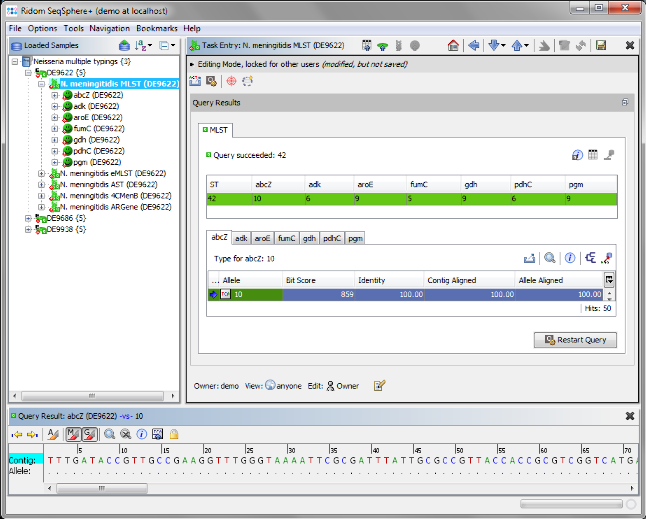The height and width of the screenshot is (519, 646).
Task: Open the view options dropdown in Loaded Samples
Action: [x=167, y=45]
